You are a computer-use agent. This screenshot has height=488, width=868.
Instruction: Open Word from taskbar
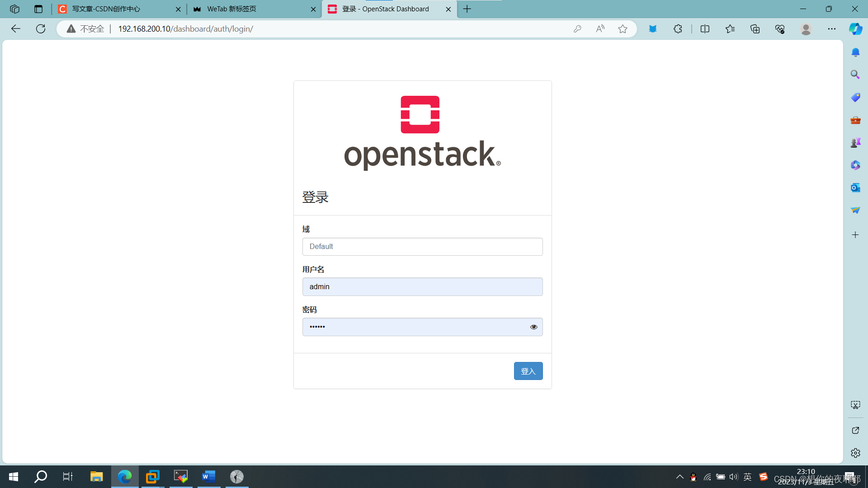[208, 476]
